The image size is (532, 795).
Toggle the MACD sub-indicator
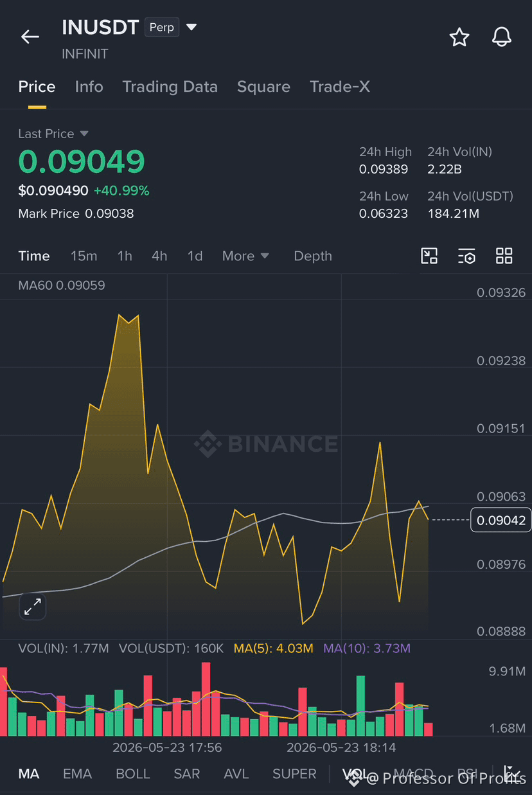point(413,774)
